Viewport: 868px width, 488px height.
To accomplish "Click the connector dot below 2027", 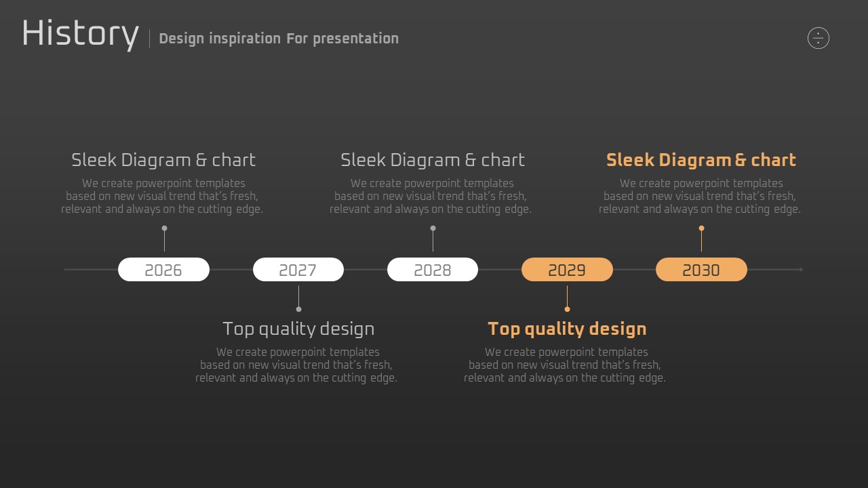I will pyautogui.click(x=298, y=309).
